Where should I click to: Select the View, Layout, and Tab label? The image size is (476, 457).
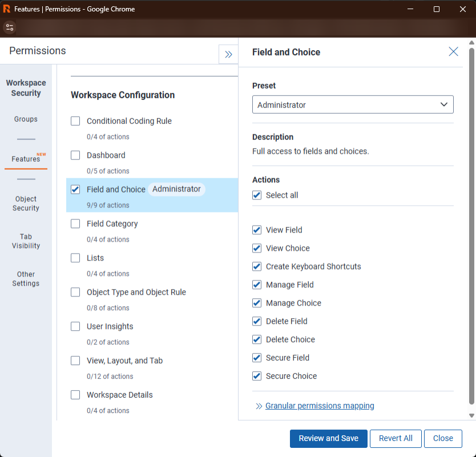point(125,360)
